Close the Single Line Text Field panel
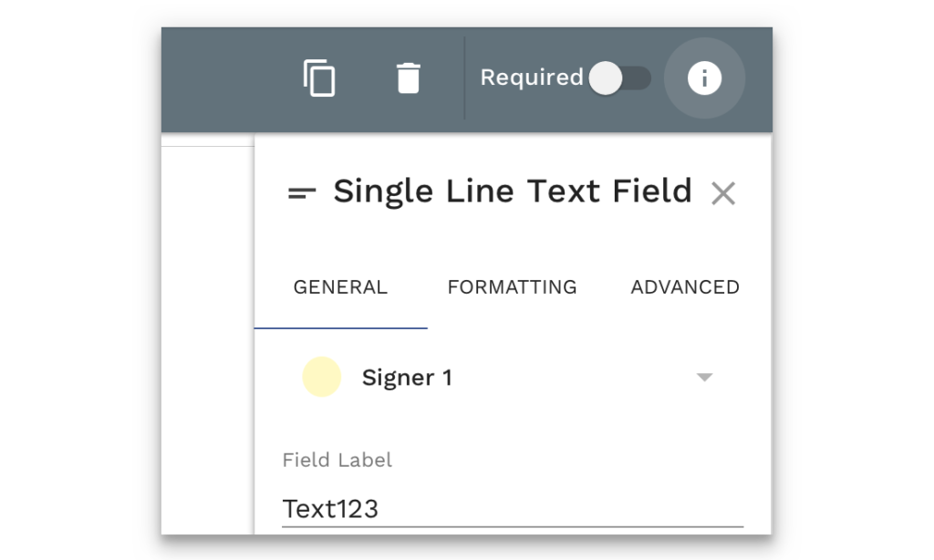The width and height of the screenshot is (934, 560). point(723,193)
